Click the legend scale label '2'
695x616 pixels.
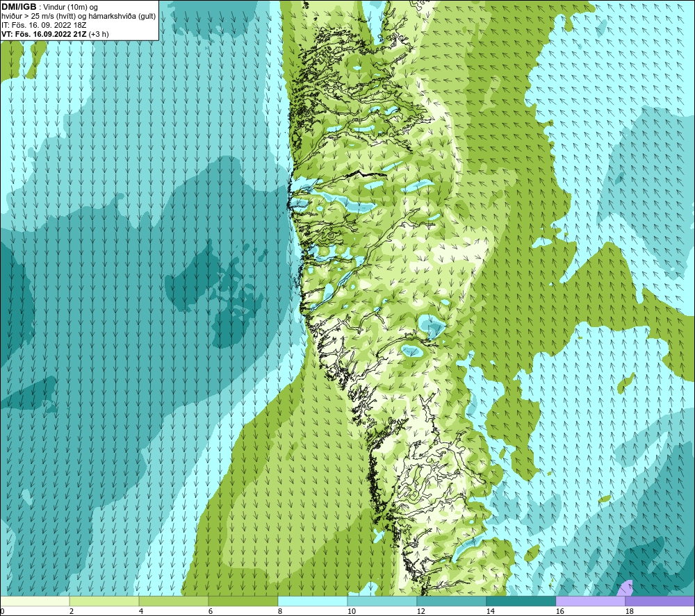(x=72, y=611)
